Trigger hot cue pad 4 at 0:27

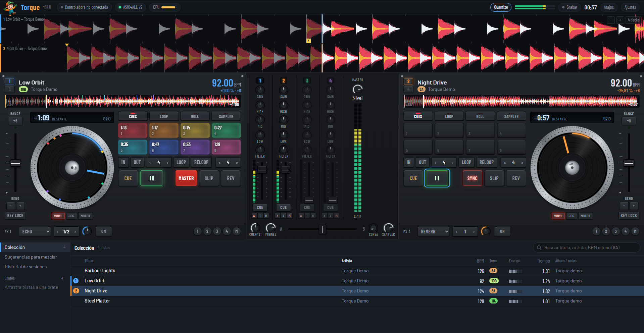click(x=226, y=130)
